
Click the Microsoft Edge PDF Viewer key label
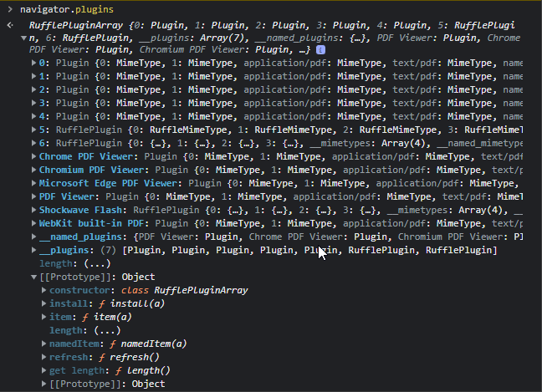pyautogui.click(x=109, y=183)
